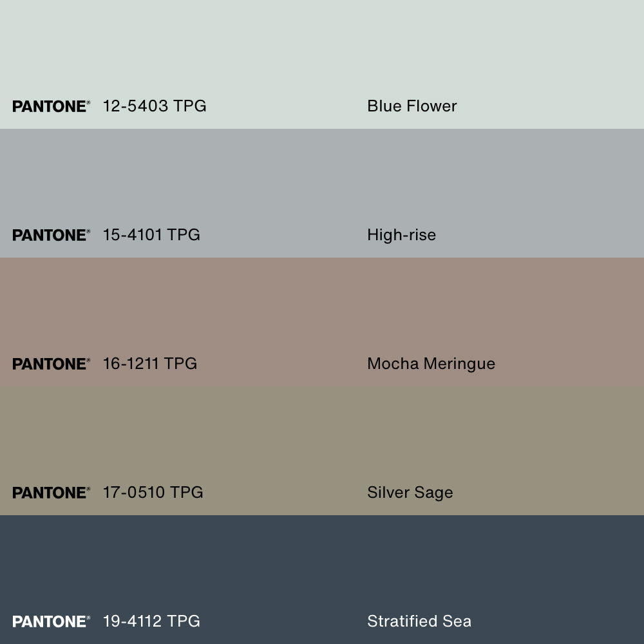The height and width of the screenshot is (644, 644).
Task: Click the 16-1211 TPG color code
Action: [150, 364]
